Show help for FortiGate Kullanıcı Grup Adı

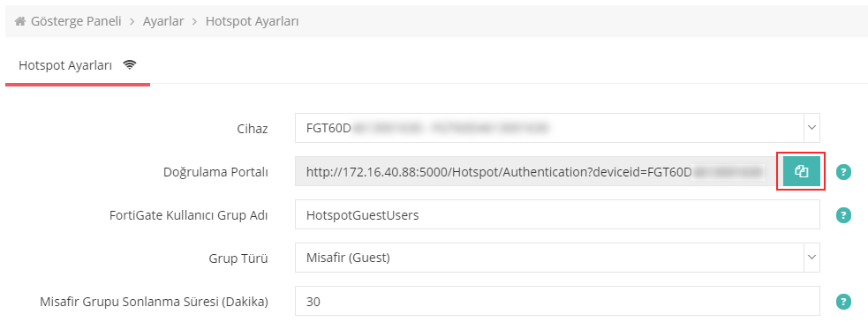coord(843,215)
